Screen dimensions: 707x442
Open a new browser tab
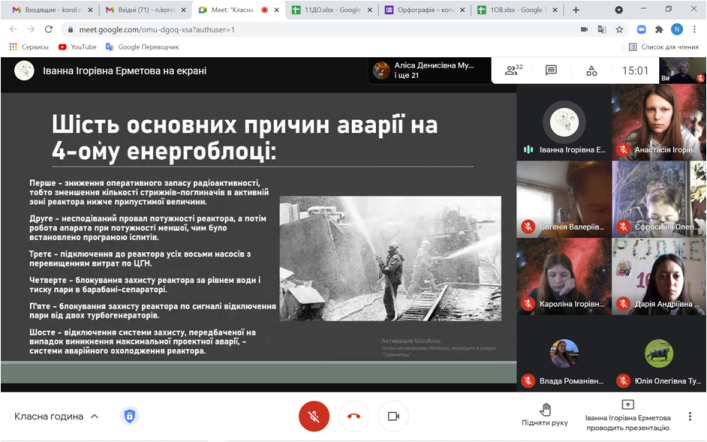point(576,10)
